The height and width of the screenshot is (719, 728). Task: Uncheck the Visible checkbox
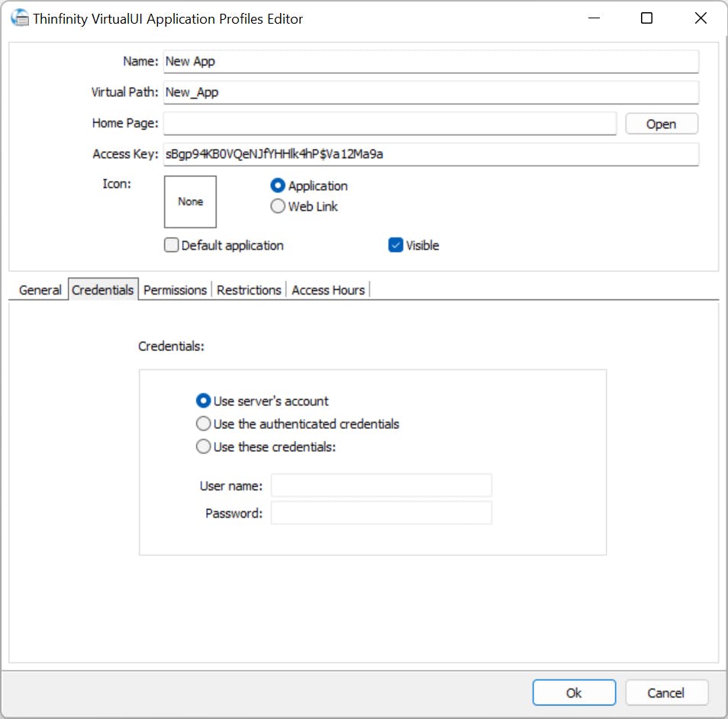[395, 245]
